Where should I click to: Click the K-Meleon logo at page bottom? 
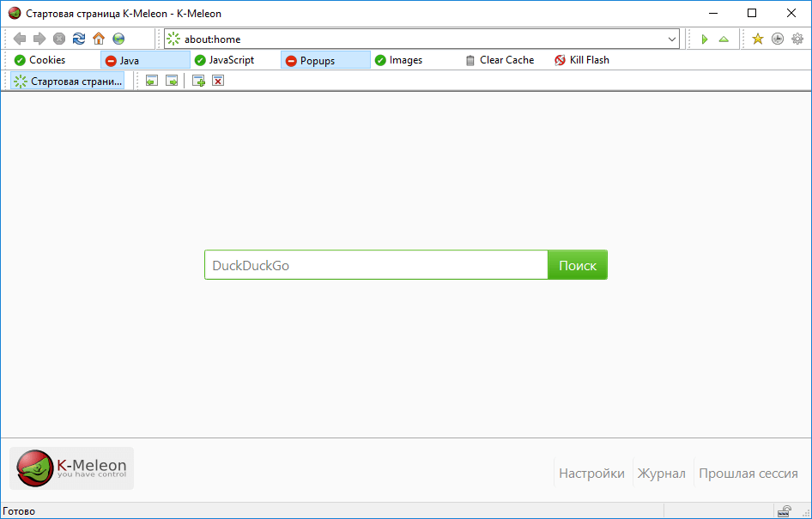[x=71, y=468]
